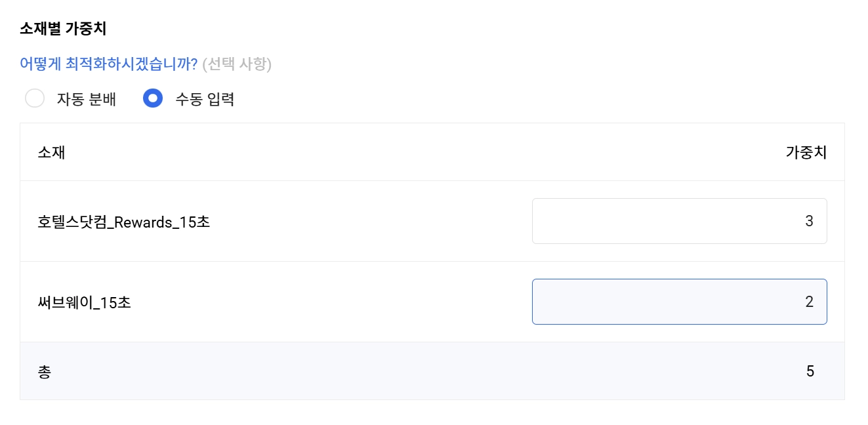868x425 pixels.
Task: Click the 소재 column header
Action: (52, 153)
